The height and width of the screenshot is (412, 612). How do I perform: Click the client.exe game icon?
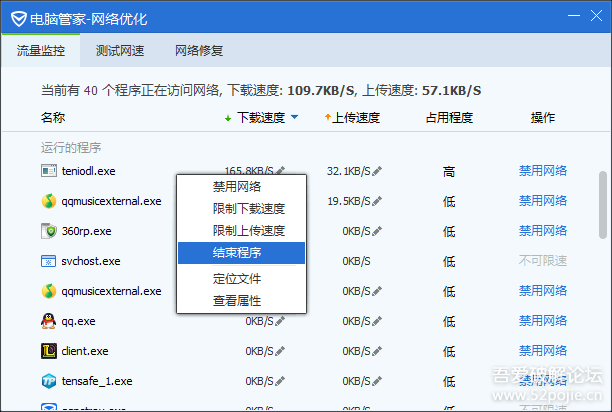pyautogui.click(x=49, y=351)
